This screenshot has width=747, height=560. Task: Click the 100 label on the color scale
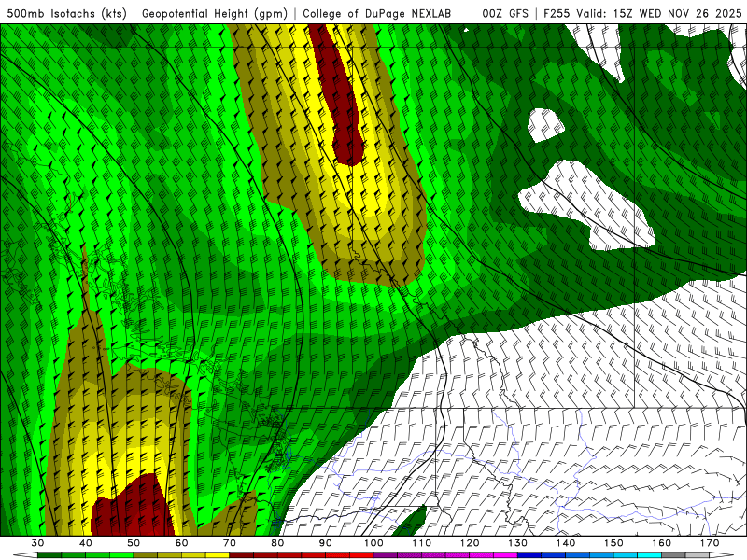point(373,543)
